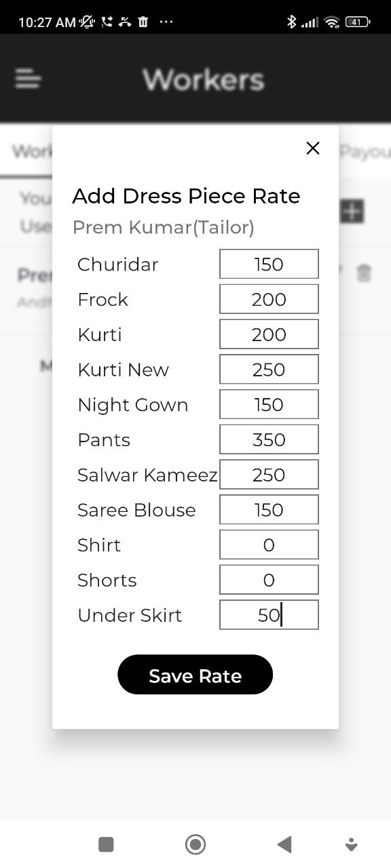The width and height of the screenshot is (391, 868).
Task: Open the navigation drawer menu
Action: pos(27,79)
